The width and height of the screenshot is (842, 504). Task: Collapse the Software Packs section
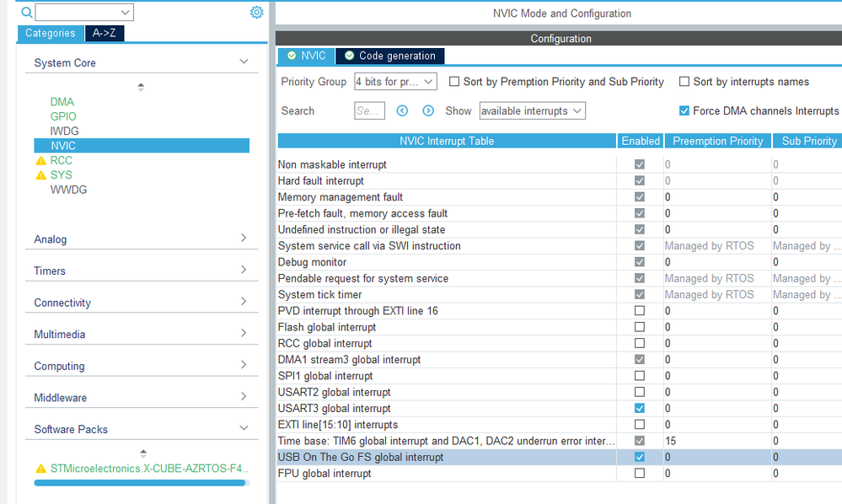pyautogui.click(x=244, y=428)
